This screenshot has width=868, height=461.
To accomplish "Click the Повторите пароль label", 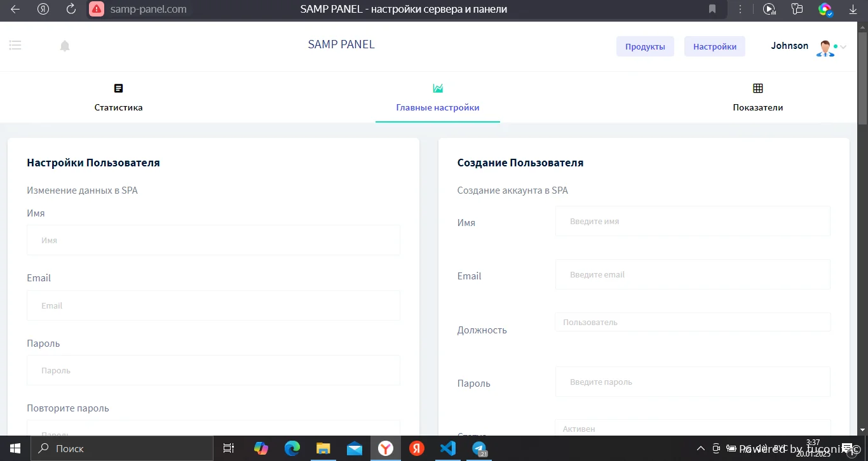I will click(x=68, y=408).
